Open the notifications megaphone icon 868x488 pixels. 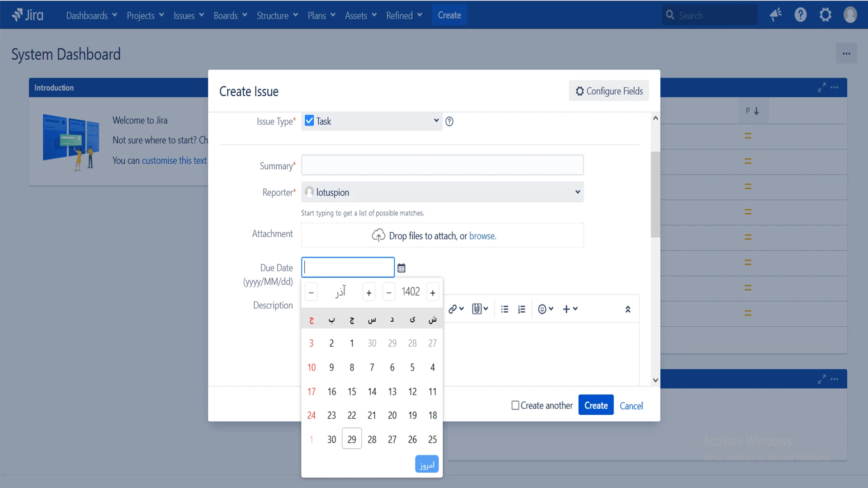(776, 15)
